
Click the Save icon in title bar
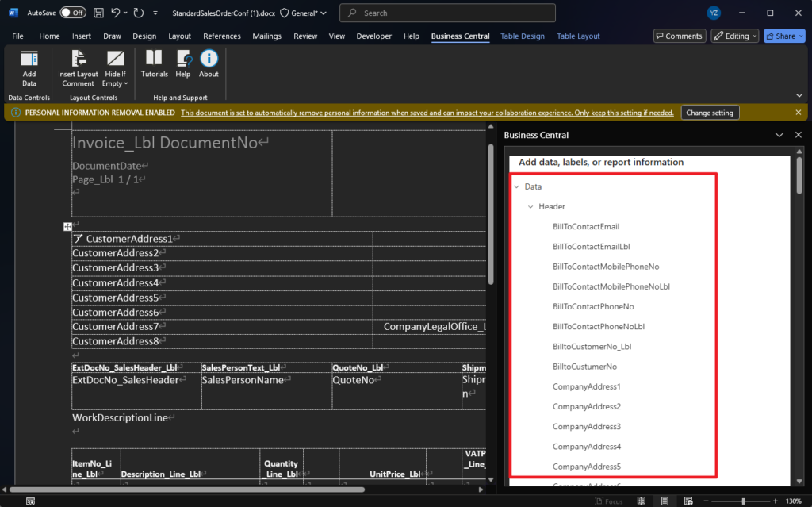(x=98, y=13)
